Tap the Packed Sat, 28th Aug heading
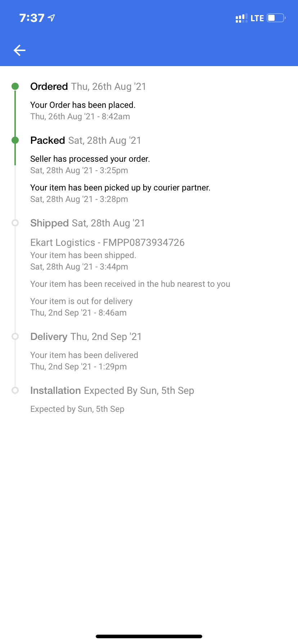Image resolution: width=298 pixels, height=644 pixels. (x=86, y=141)
